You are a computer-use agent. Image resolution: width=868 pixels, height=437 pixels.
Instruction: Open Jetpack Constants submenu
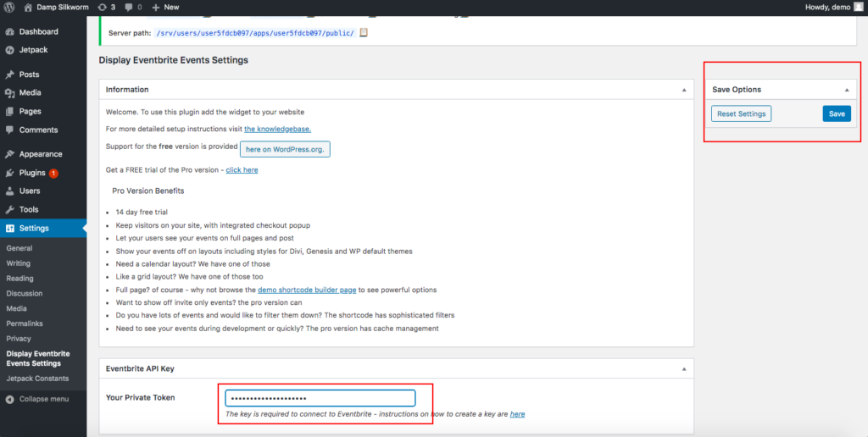(x=37, y=379)
